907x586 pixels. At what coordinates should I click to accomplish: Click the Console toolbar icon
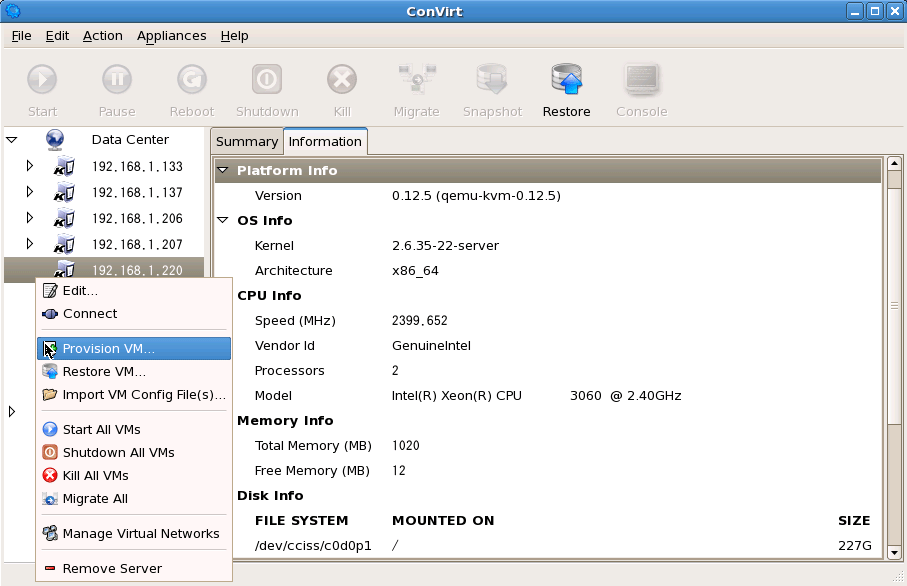click(641, 79)
